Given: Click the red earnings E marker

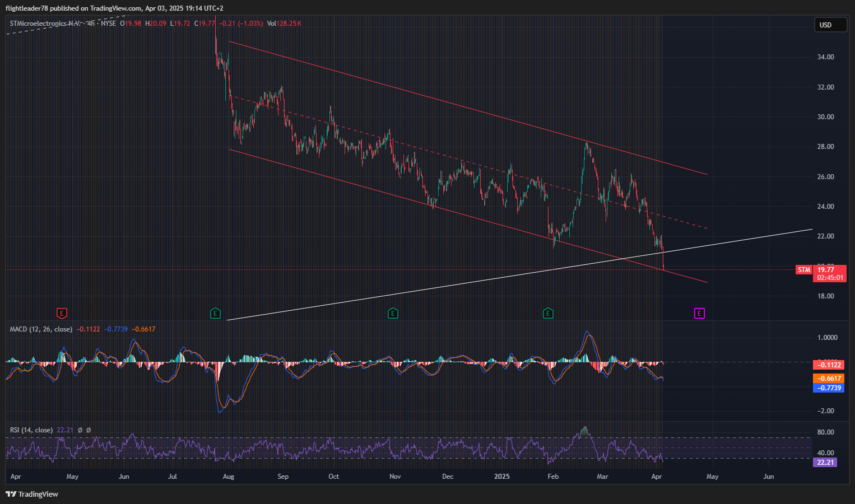Looking at the screenshot, I should coord(62,313).
